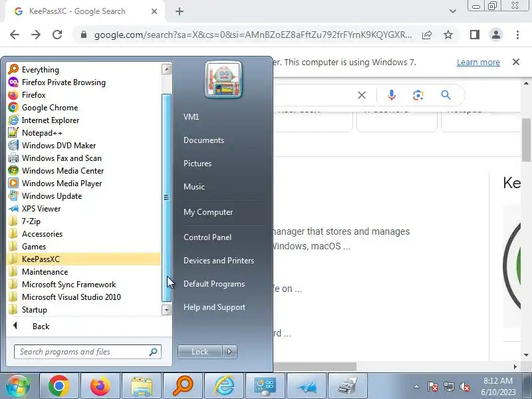The width and height of the screenshot is (532, 399).
Task: Dismiss the Windows 7 notification bar
Action: [516, 62]
